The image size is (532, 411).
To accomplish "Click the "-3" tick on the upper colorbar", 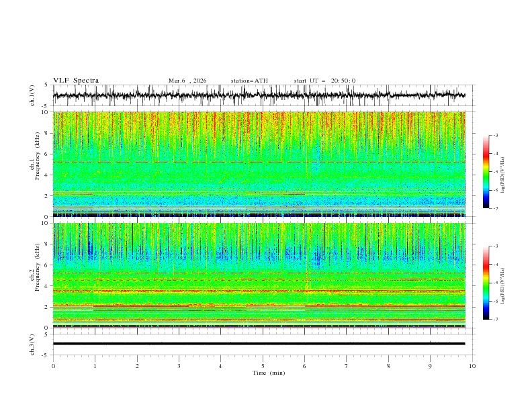I will [495, 135].
